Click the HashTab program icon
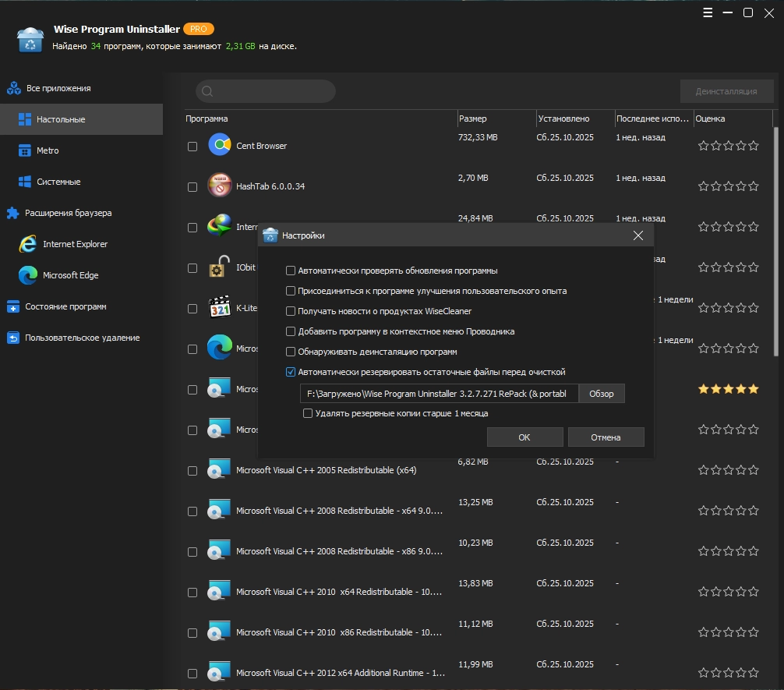This screenshot has width=784, height=690. click(x=220, y=186)
